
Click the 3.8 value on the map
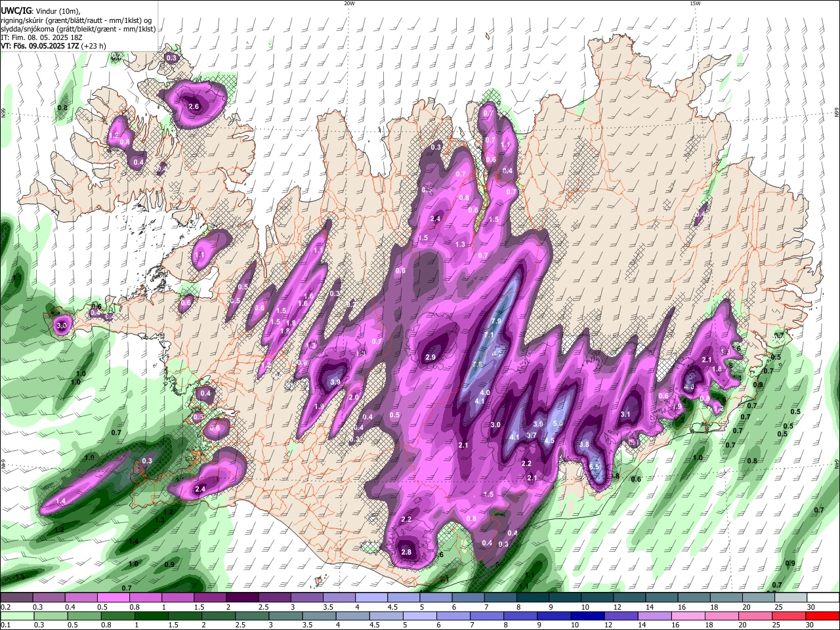[x=585, y=444]
